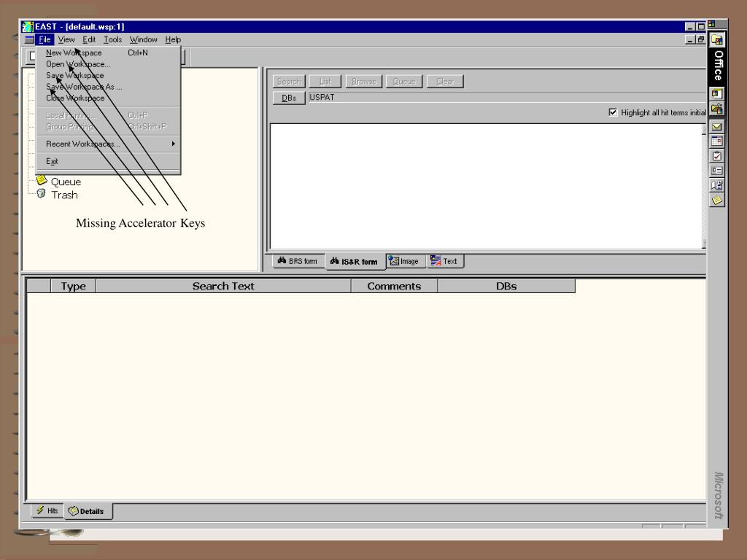Click the disabled Local Printing... menu entry

[108, 115]
